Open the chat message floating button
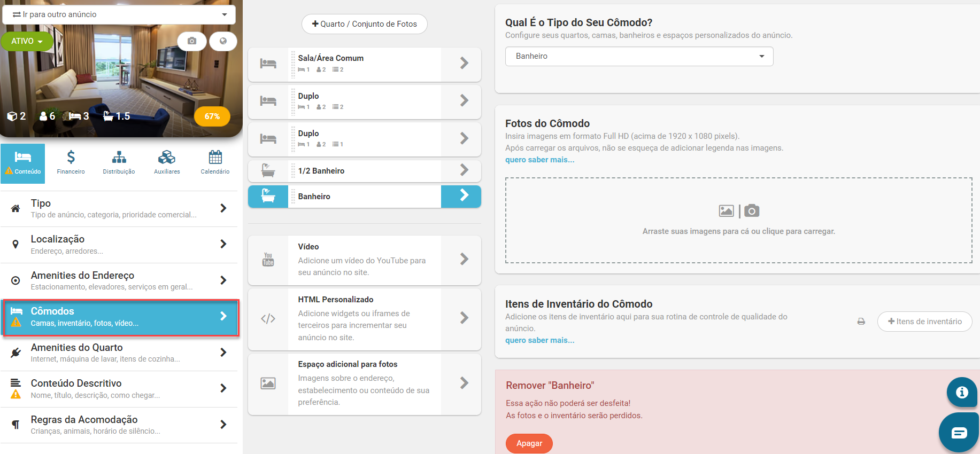The height and width of the screenshot is (454, 980). click(959, 433)
